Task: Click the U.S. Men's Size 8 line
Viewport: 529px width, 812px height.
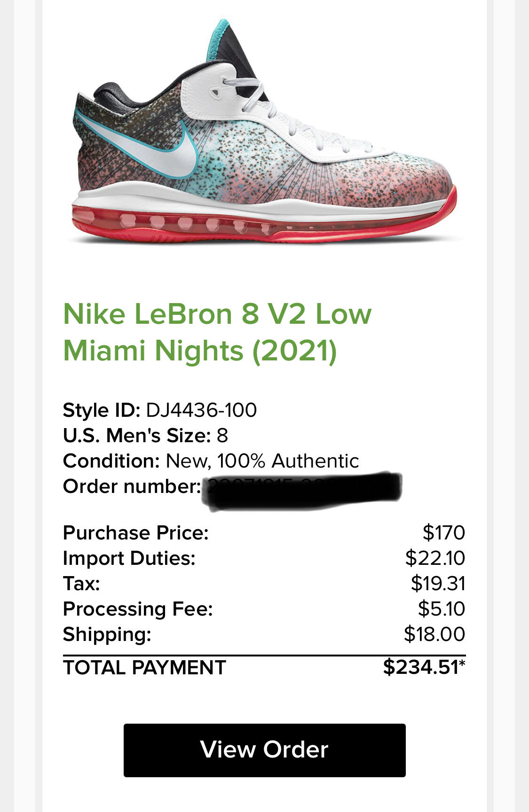Action: coord(146,436)
